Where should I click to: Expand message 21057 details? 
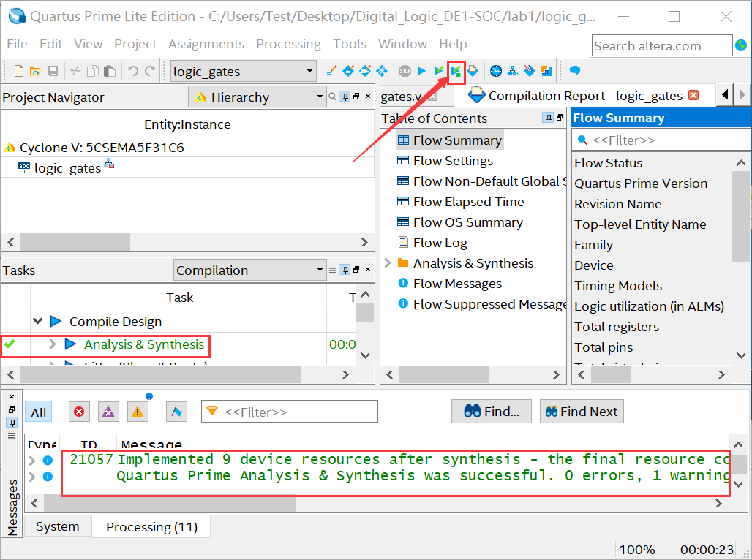(x=32, y=461)
